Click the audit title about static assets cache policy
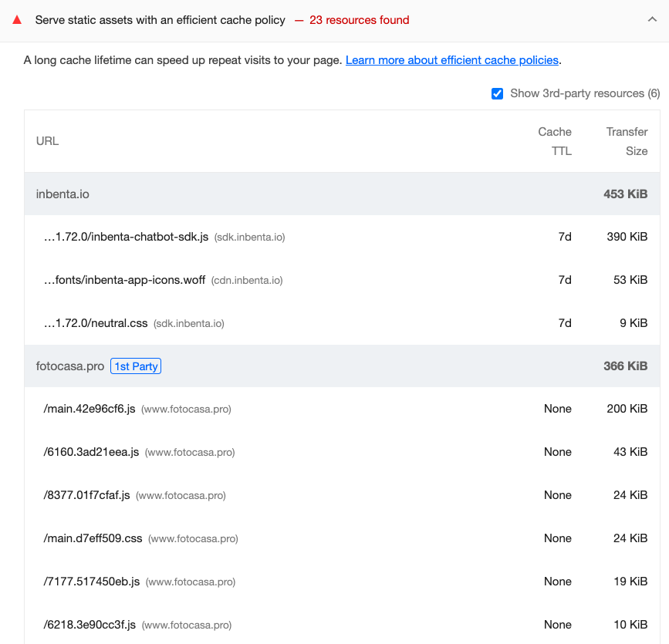Screen dimensions: 669x644 click(x=160, y=20)
